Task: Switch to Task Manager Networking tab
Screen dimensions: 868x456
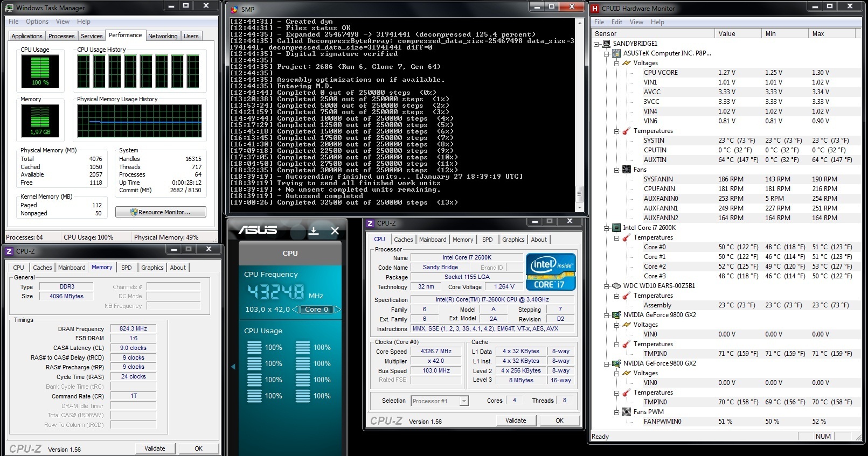Action: pyautogui.click(x=163, y=36)
